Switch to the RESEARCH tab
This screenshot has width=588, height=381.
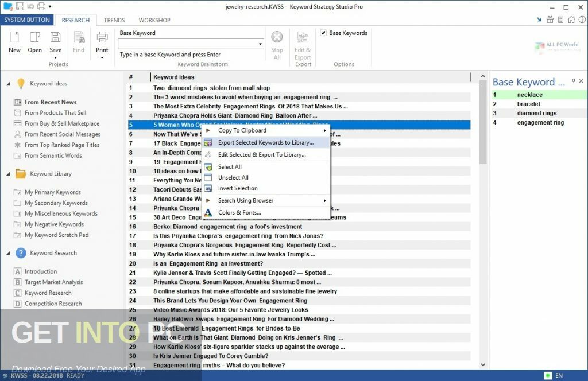tap(76, 20)
